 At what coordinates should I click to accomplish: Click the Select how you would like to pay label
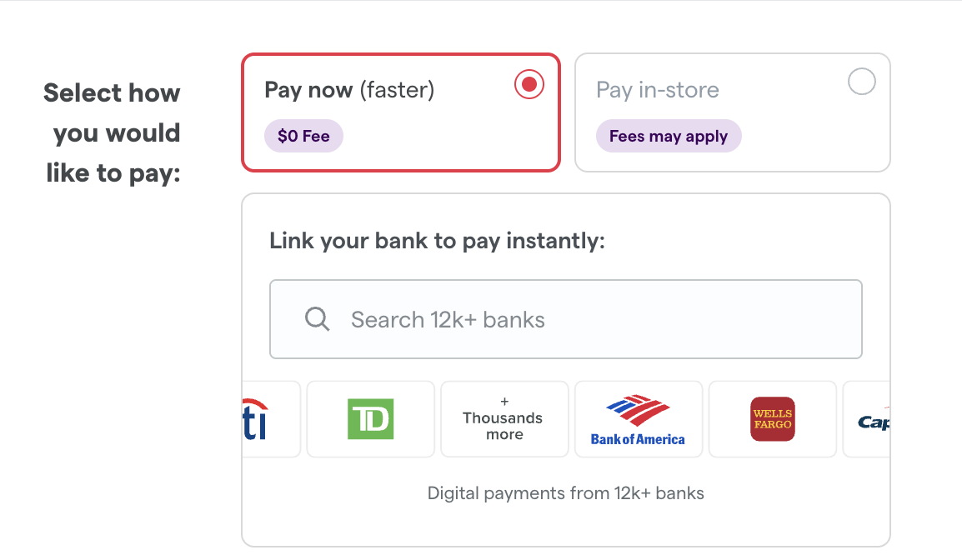click(x=113, y=133)
